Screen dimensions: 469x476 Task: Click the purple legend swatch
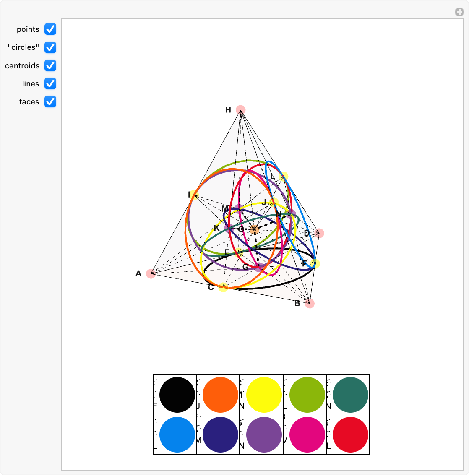point(264,434)
